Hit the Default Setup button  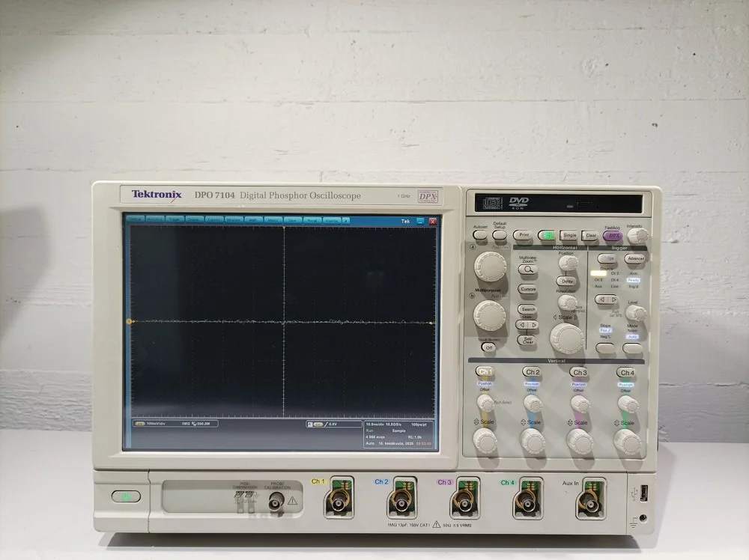500,235
